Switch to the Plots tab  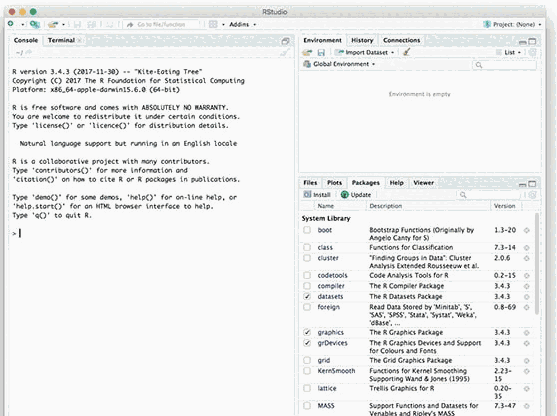(x=334, y=183)
